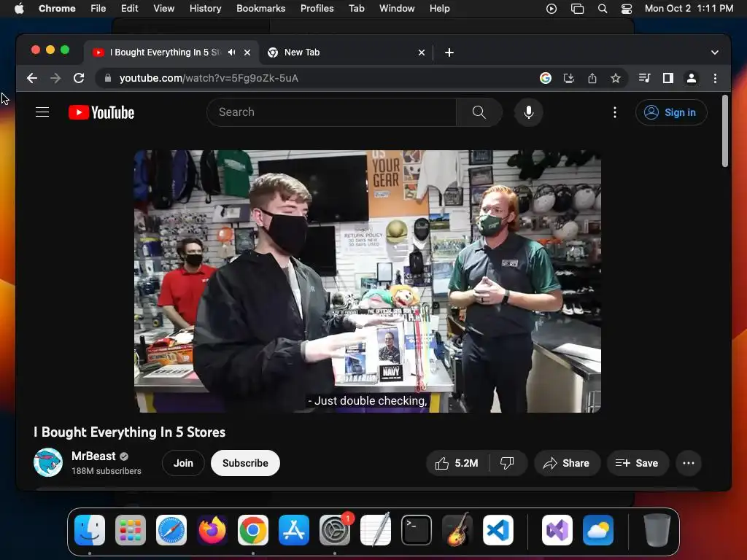747x560 pixels.
Task: Open Visual Studio Code from Dock
Action: [x=498, y=530]
